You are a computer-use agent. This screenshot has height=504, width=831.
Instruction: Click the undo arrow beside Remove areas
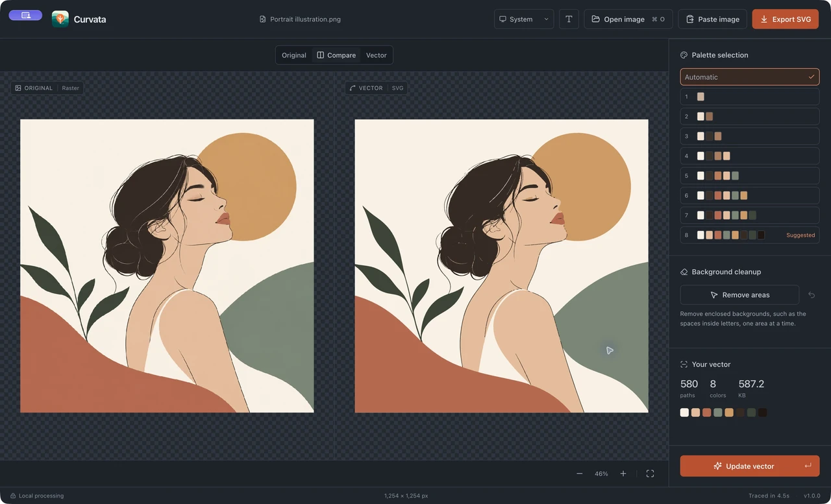click(x=812, y=294)
